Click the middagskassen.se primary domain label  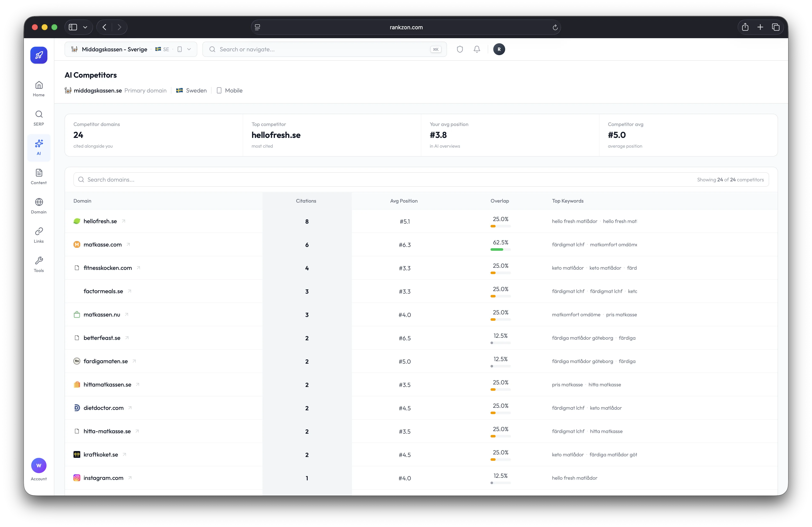[x=98, y=90]
